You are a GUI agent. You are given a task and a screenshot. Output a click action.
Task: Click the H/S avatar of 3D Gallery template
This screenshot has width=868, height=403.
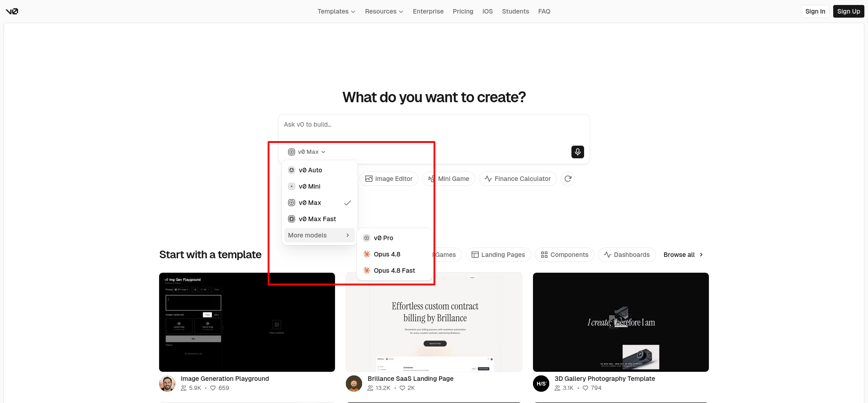(541, 384)
